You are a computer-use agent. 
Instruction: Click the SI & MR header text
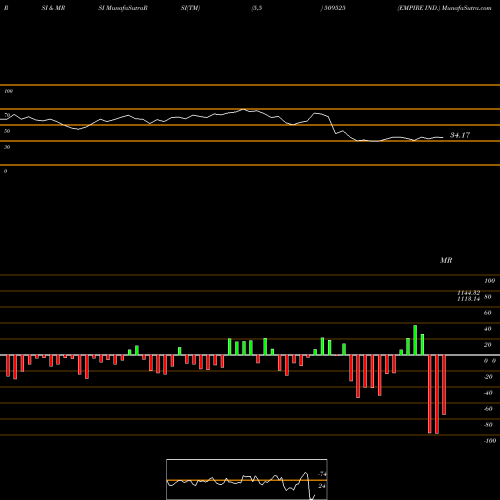click(53, 8)
